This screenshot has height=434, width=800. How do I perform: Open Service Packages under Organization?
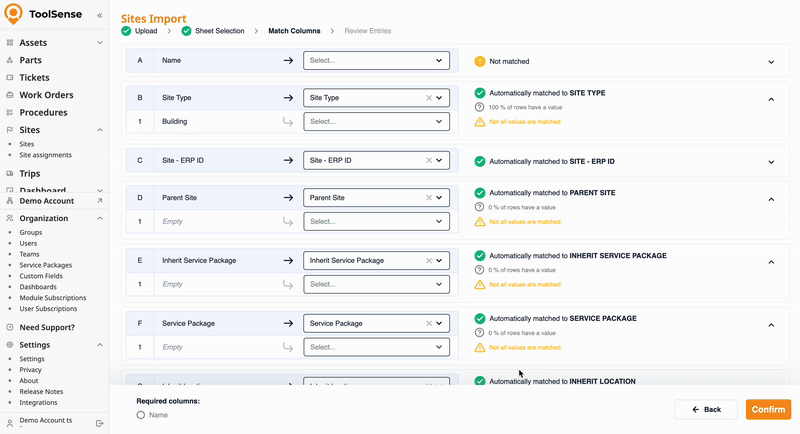tap(45, 265)
